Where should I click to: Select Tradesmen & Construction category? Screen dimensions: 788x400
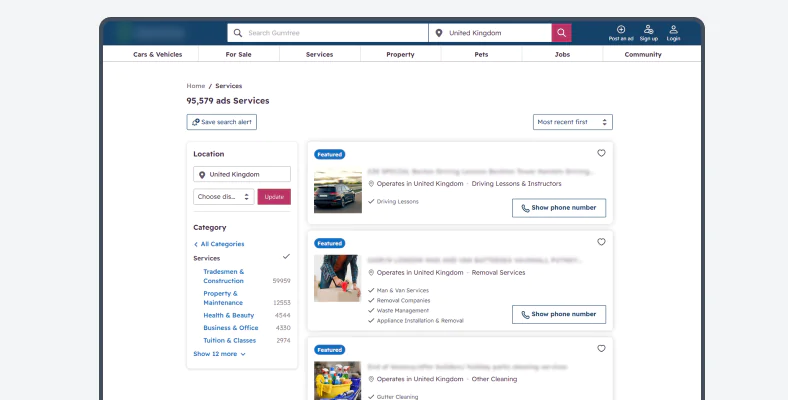click(223, 276)
